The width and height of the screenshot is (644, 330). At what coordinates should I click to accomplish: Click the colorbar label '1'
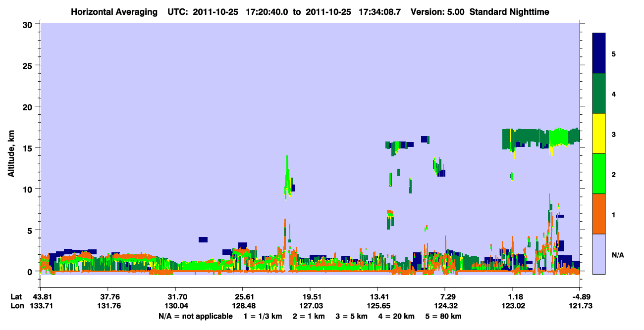click(x=614, y=215)
